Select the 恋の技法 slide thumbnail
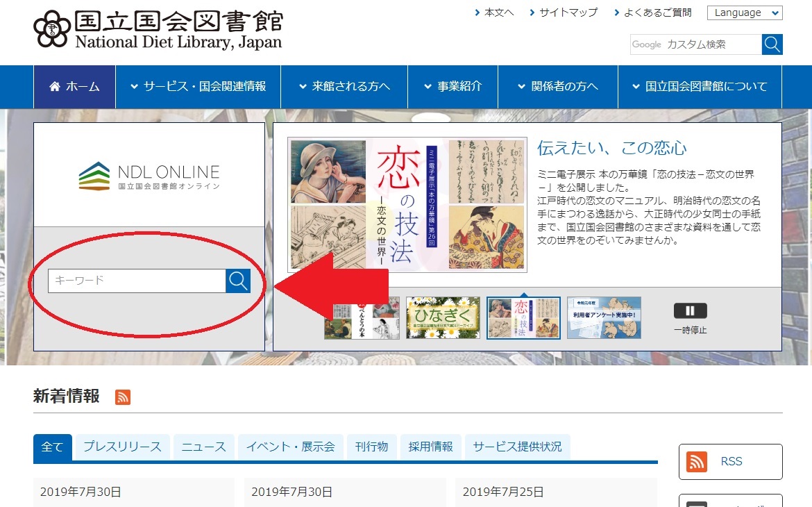This screenshot has height=507, width=812. [523, 318]
